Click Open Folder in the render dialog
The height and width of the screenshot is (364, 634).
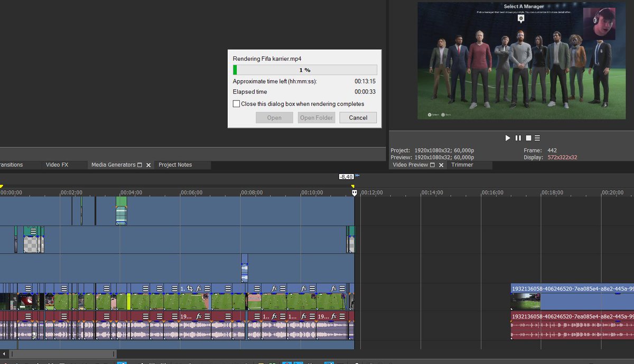click(x=316, y=117)
